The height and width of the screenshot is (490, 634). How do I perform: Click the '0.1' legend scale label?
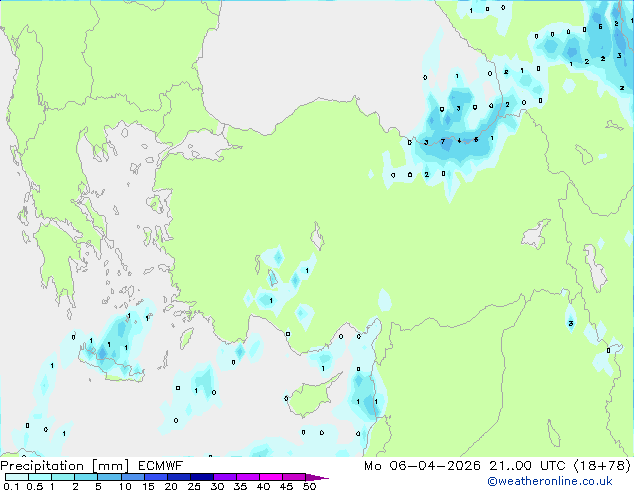tap(11, 486)
